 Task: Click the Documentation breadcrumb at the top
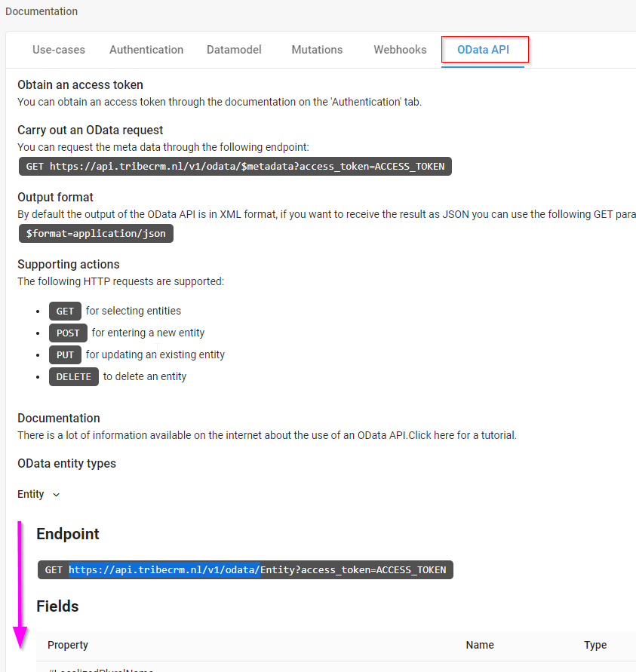(x=41, y=11)
